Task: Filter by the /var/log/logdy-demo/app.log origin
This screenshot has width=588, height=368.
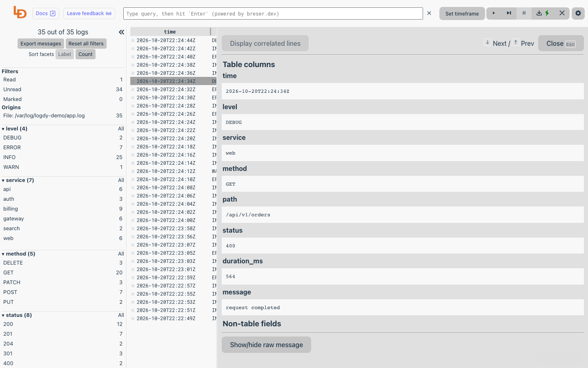Action: point(63,116)
